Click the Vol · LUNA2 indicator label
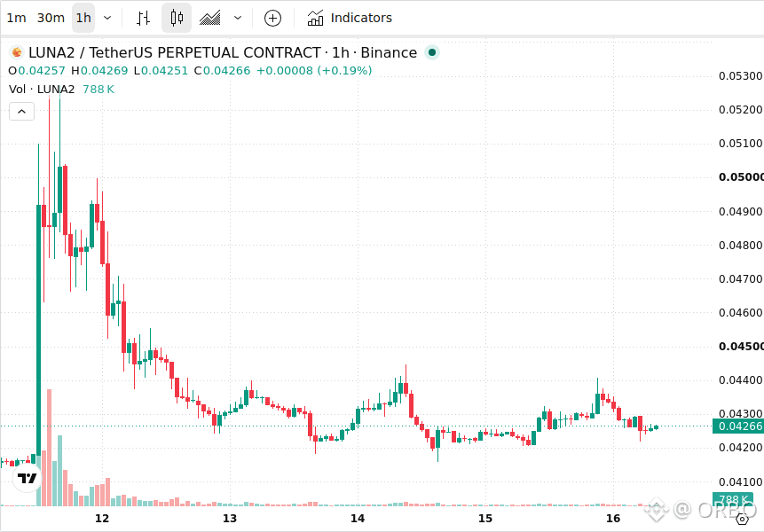This screenshot has width=764, height=532. pyautogui.click(x=42, y=89)
